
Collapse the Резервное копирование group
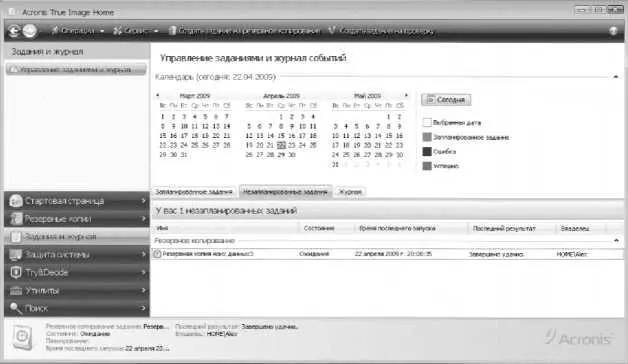616,241
